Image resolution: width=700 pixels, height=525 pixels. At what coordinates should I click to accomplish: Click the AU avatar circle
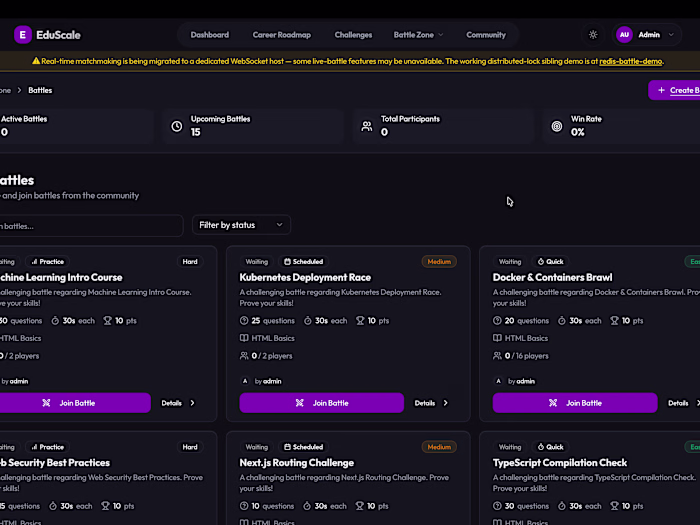pos(624,35)
